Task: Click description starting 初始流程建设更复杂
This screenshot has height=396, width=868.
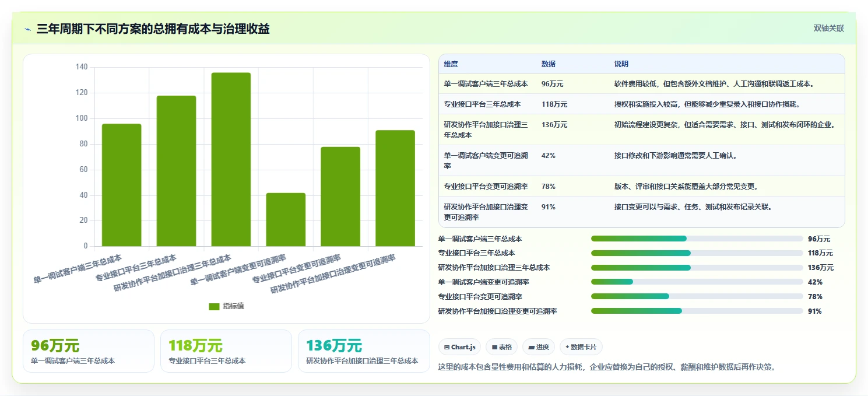Action: (x=725, y=125)
